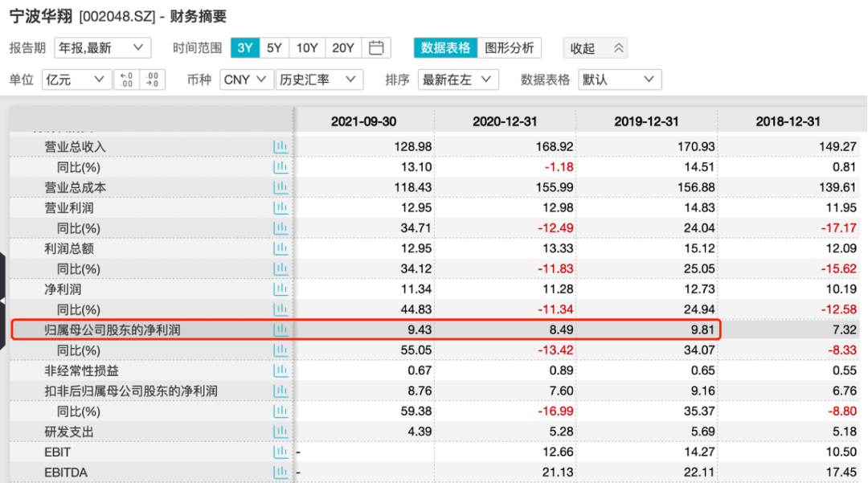This screenshot has width=868, height=483.
Task: Click the 5.28 研发支出 cell
Action: pyautogui.click(x=561, y=432)
